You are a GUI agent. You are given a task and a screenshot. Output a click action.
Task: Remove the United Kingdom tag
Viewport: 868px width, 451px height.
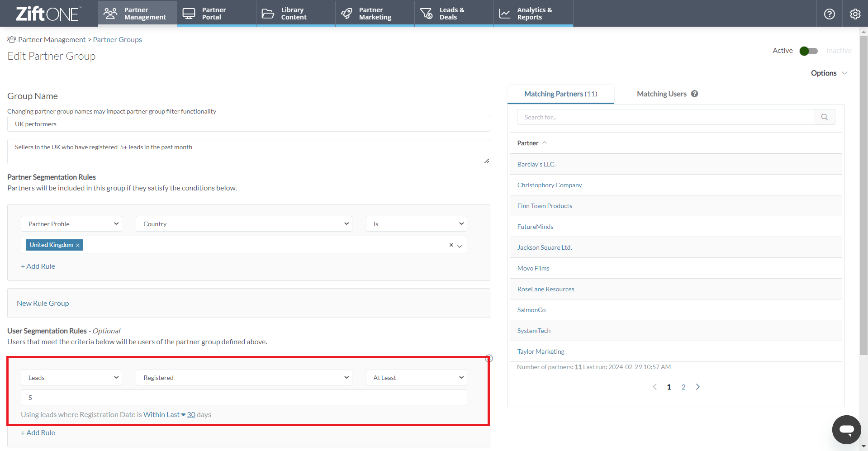click(x=78, y=245)
